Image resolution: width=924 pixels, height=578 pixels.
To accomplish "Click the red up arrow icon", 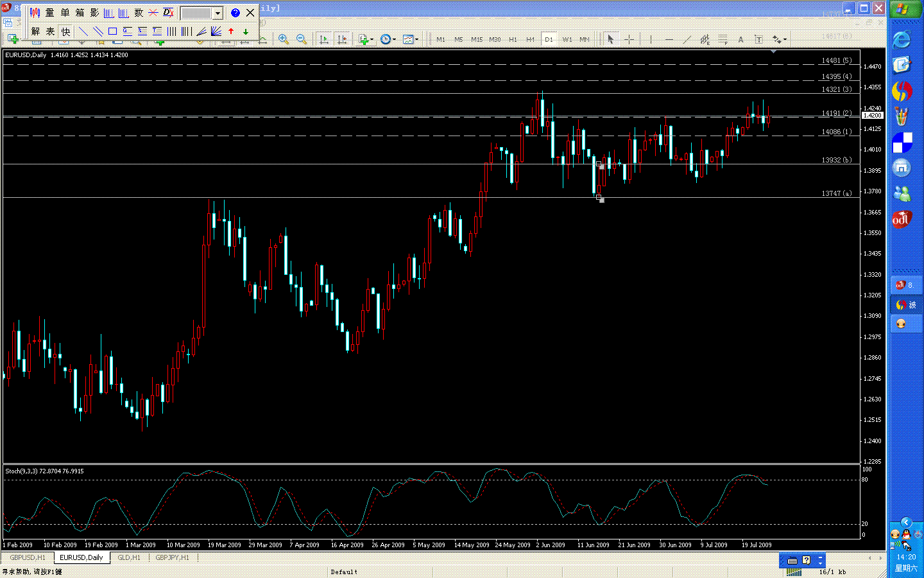I will (x=231, y=31).
